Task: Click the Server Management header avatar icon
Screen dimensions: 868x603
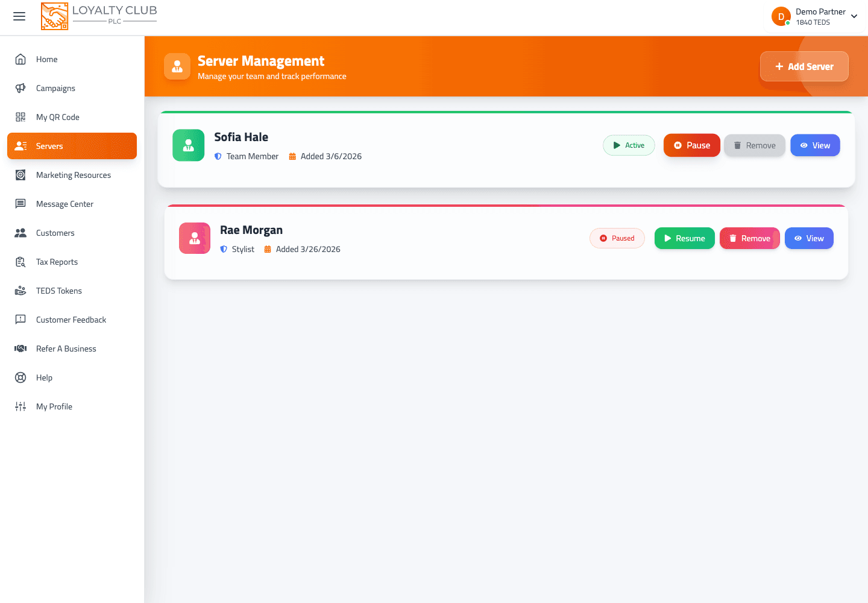Action: [x=177, y=66]
